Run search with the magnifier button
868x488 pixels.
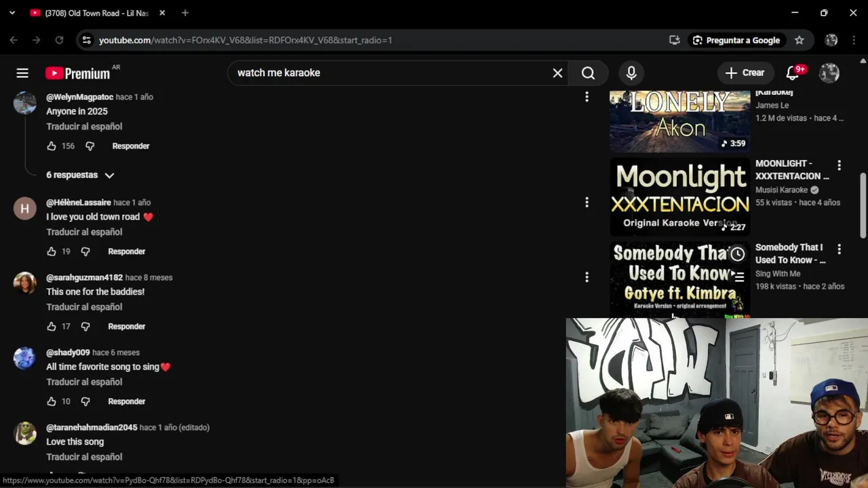(588, 73)
